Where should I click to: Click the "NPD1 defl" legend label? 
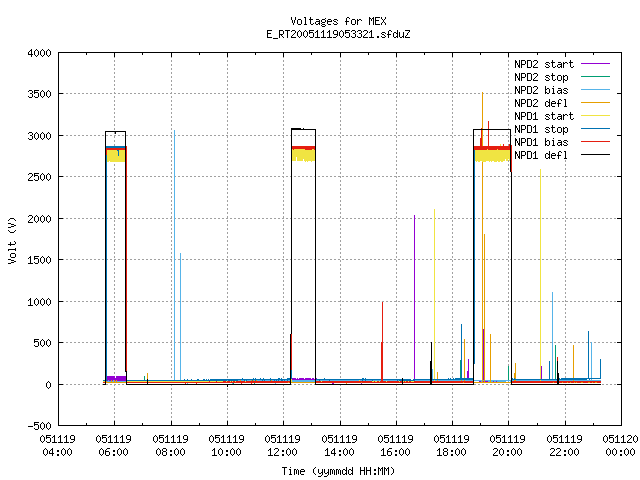541,156
